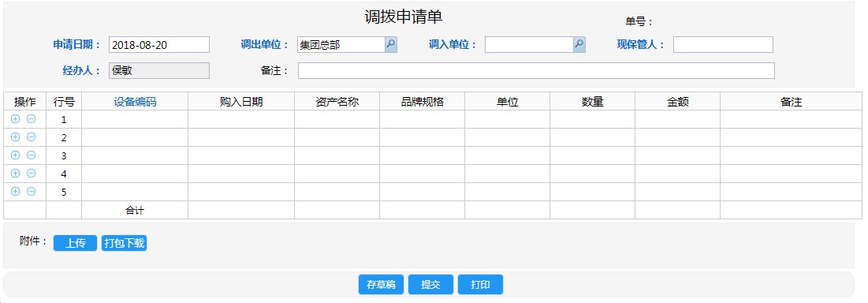Image resolution: width=868 pixels, height=303 pixels.
Task: Click the 金额 cell in row 5
Action: click(677, 192)
